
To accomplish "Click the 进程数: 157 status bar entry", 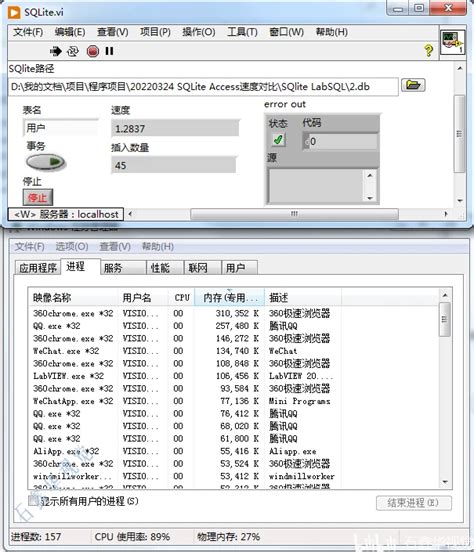I will pyautogui.click(x=36, y=537).
